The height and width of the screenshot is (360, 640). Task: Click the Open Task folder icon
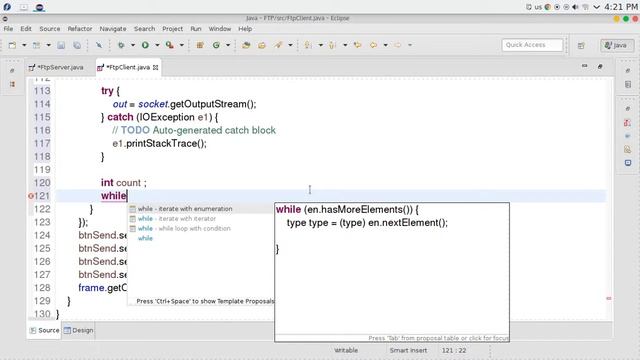262,45
